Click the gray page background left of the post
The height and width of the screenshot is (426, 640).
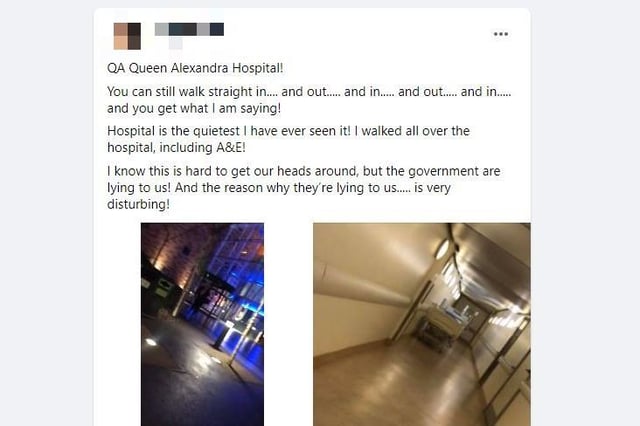tap(47, 213)
